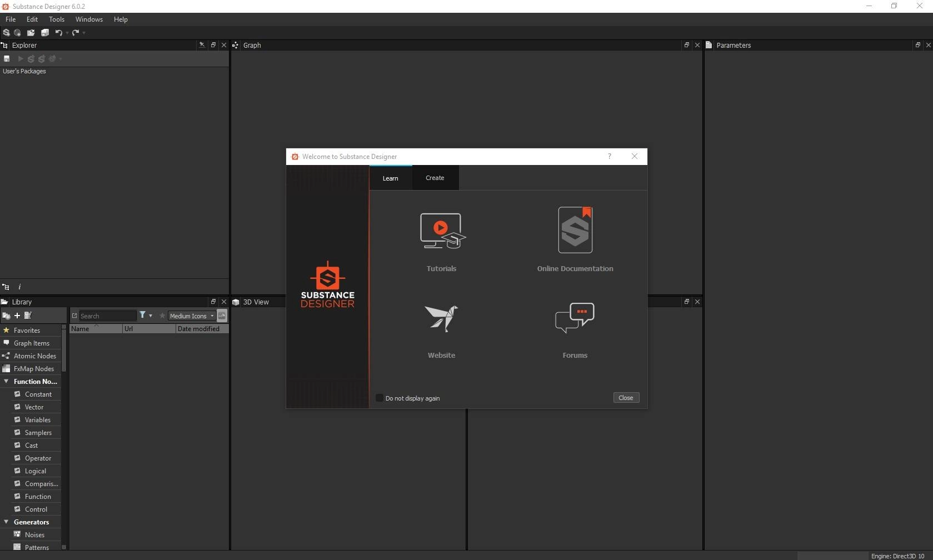Click tree view icon at Explorer bottom
Viewport: 933px width, 560px height.
6,287
